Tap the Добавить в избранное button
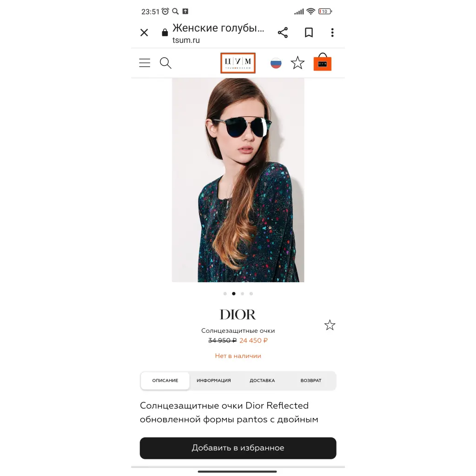This screenshot has width=476, height=476. click(238, 448)
